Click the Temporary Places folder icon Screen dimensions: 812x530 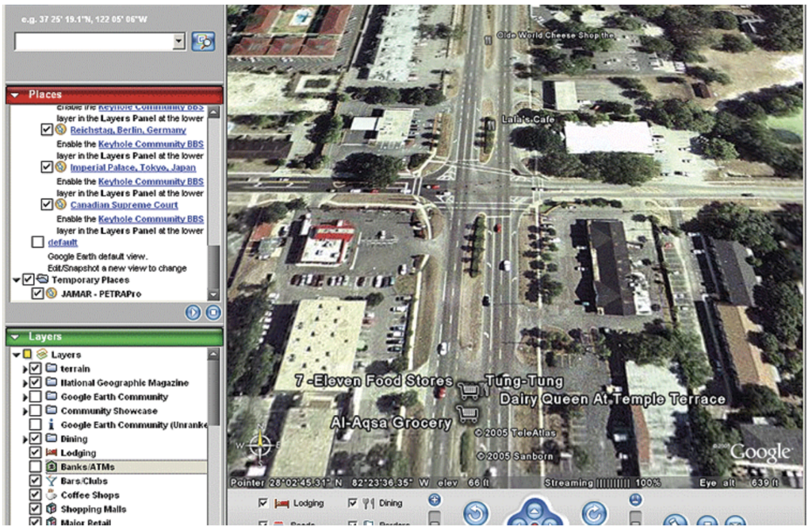coord(43,279)
